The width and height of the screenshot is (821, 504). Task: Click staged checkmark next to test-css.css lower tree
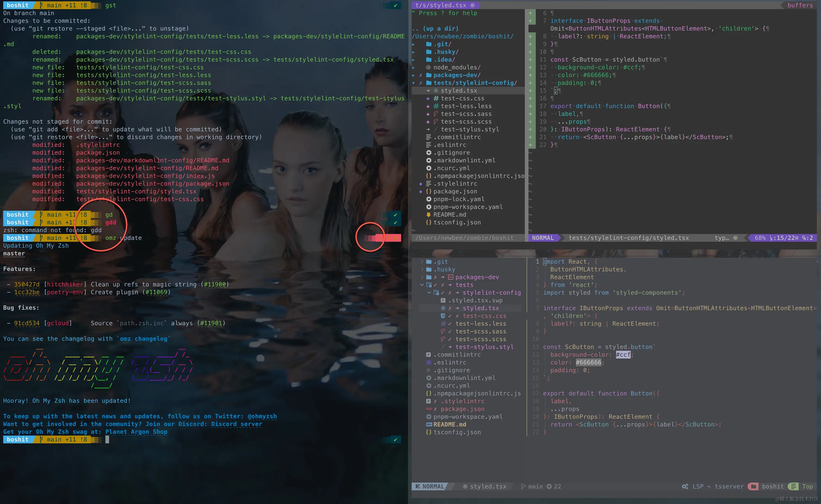(x=450, y=316)
